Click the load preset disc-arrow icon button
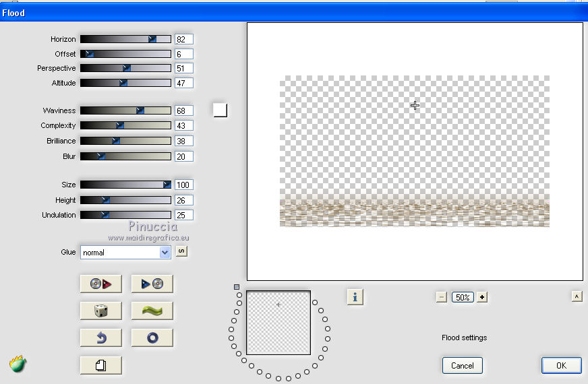The image size is (588, 384). click(x=101, y=284)
